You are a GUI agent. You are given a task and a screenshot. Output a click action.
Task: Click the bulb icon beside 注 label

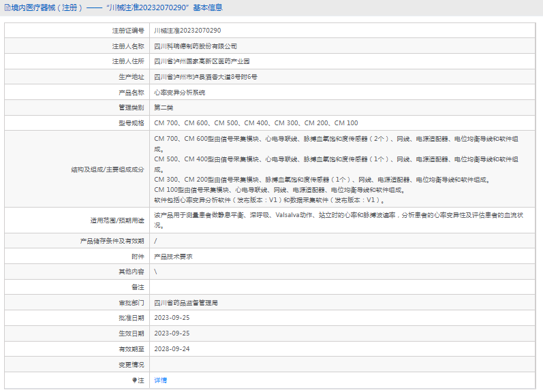tap(134, 380)
